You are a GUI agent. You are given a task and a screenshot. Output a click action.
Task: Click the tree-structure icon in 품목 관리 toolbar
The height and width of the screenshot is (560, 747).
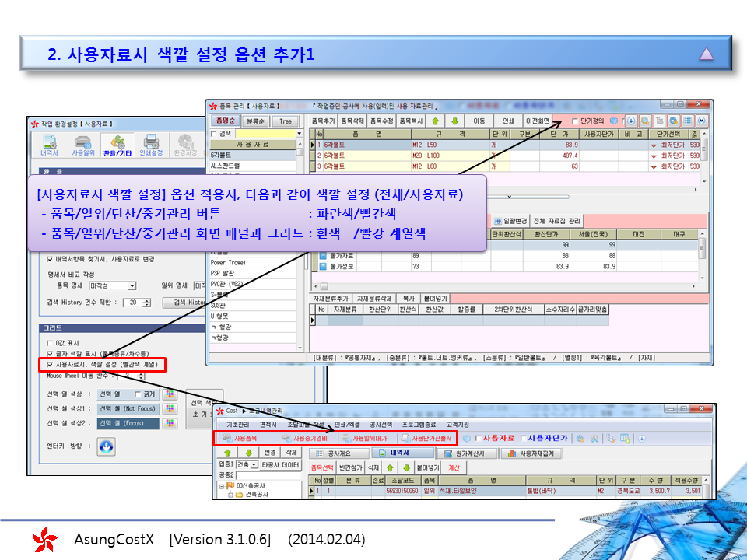coord(659,121)
